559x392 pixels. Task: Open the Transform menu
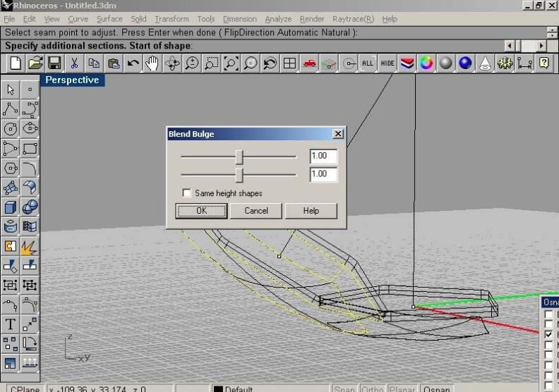tap(172, 19)
